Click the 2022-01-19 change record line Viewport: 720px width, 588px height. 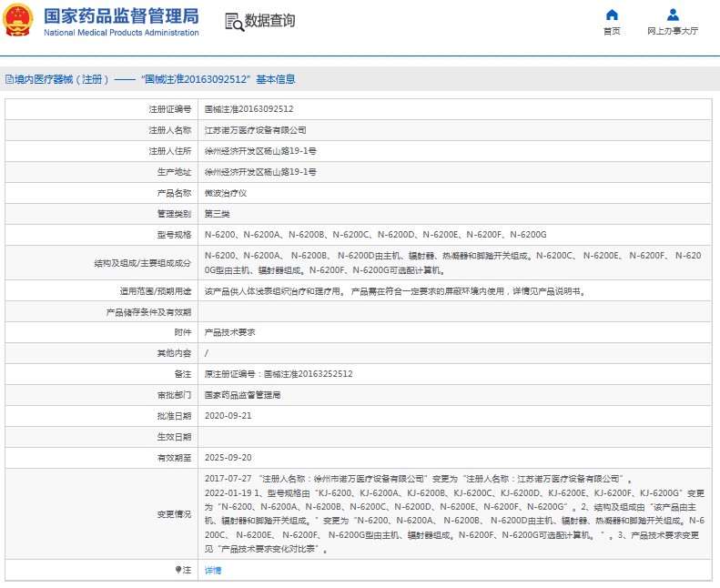(x=454, y=521)
